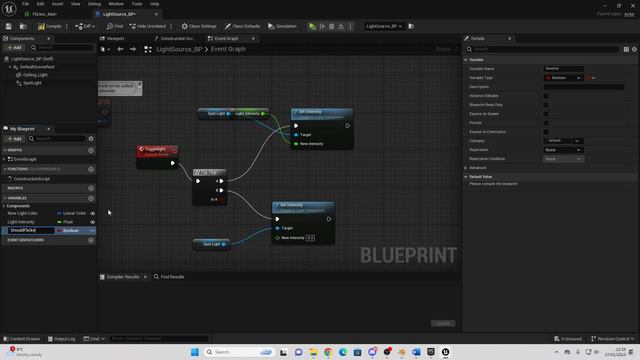
Task: Open the container type dropdown beside Boolean
Action: coord(591,78)
